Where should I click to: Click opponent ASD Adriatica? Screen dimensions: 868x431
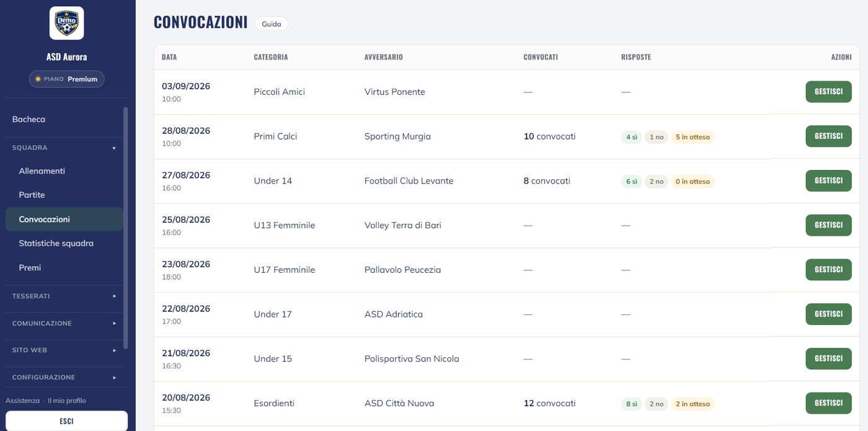(x=394, y=314)
